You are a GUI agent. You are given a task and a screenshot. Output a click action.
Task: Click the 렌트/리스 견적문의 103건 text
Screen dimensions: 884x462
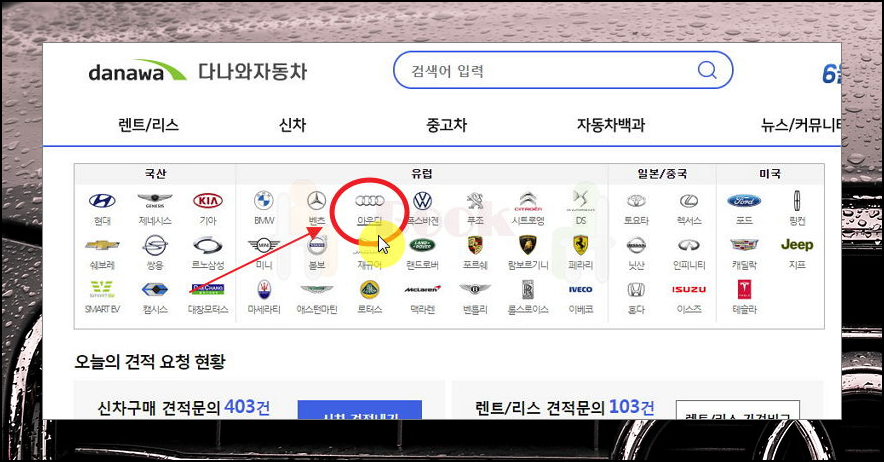pos(565,407)
